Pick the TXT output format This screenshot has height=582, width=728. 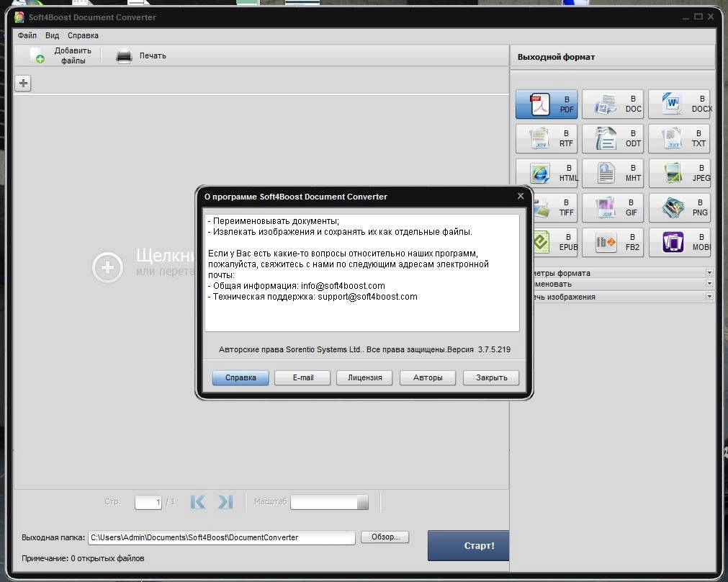679,139
